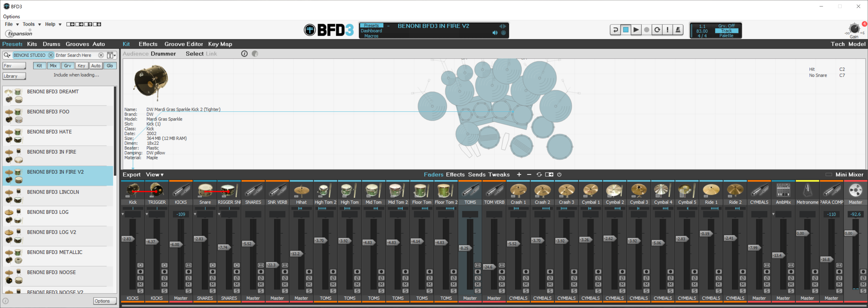This screenshot has height=308, width=868.
Task: Click the Crash 1 cymbal icon
Action: pos(518,190)
